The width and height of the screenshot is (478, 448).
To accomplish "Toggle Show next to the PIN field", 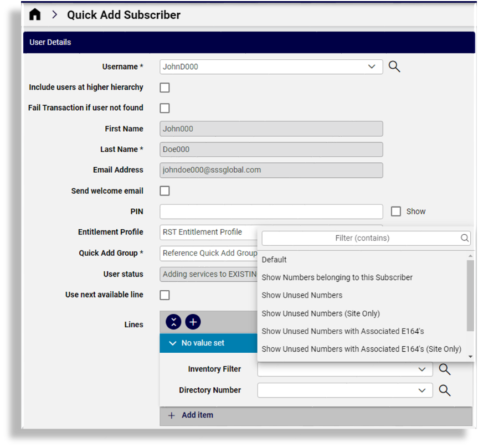I will pos(397,212).
